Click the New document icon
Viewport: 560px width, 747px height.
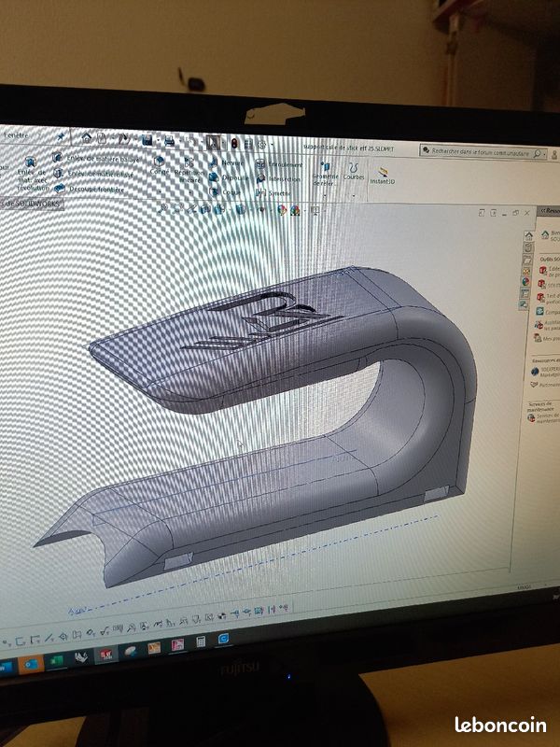102,138
